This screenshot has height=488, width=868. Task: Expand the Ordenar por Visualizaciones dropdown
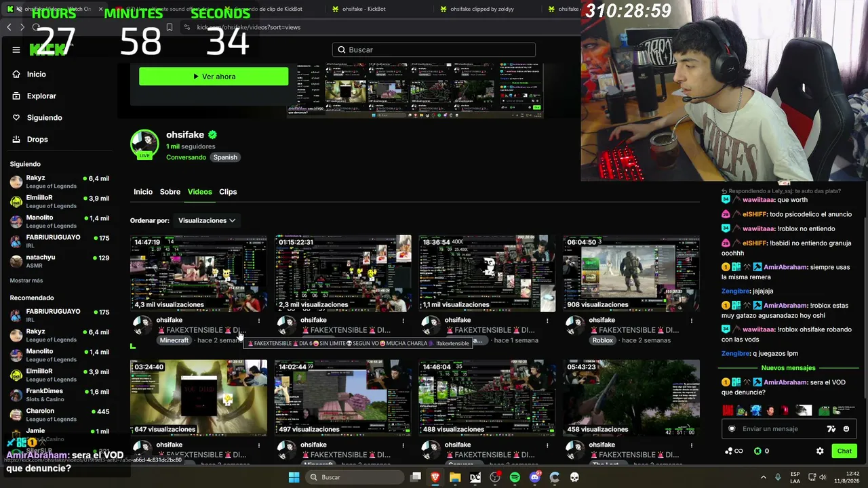click(207, 220)
